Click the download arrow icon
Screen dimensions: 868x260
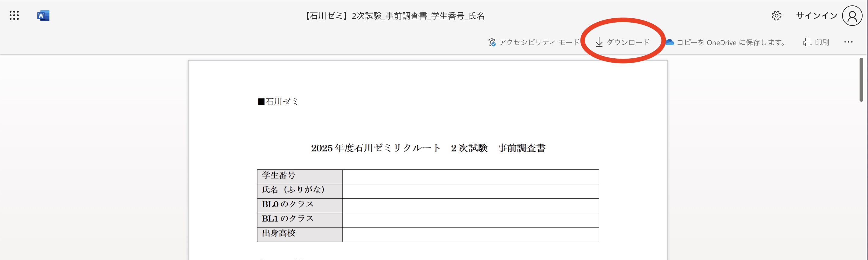pos(599,42)
